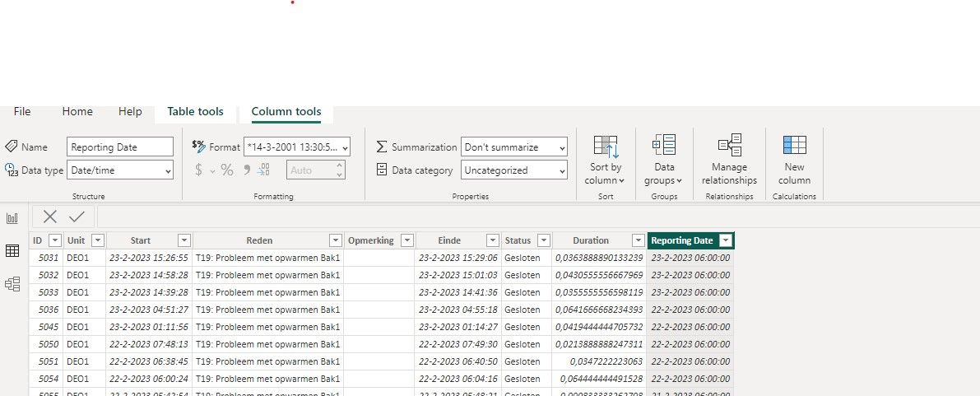Click ID cell 5031
The width and height of the screenshot is (980, 396).
(x=45, y=258)
